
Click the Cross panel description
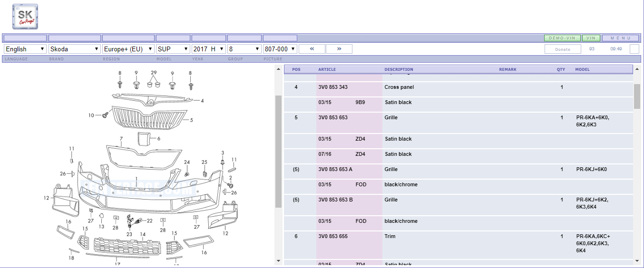(399, 87)
